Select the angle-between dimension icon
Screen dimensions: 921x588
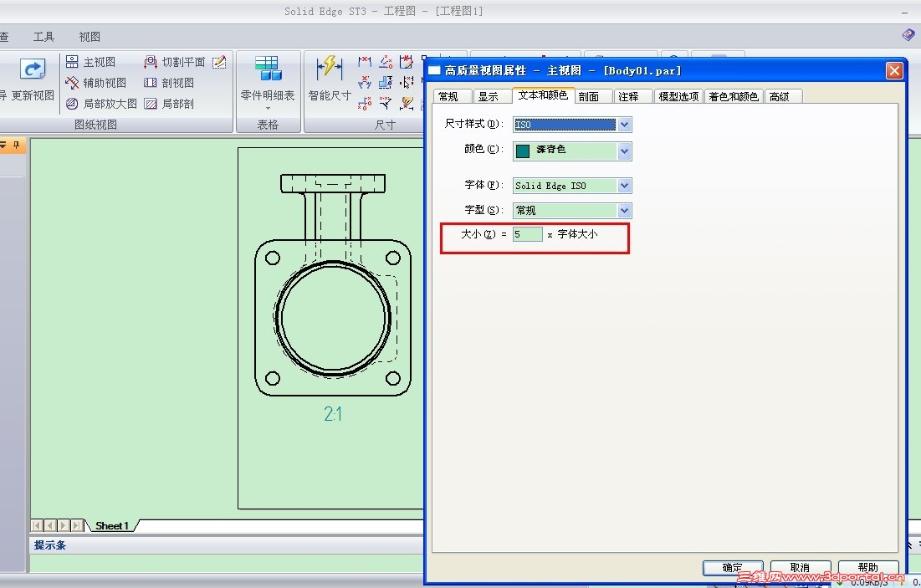tap(386, 62)
